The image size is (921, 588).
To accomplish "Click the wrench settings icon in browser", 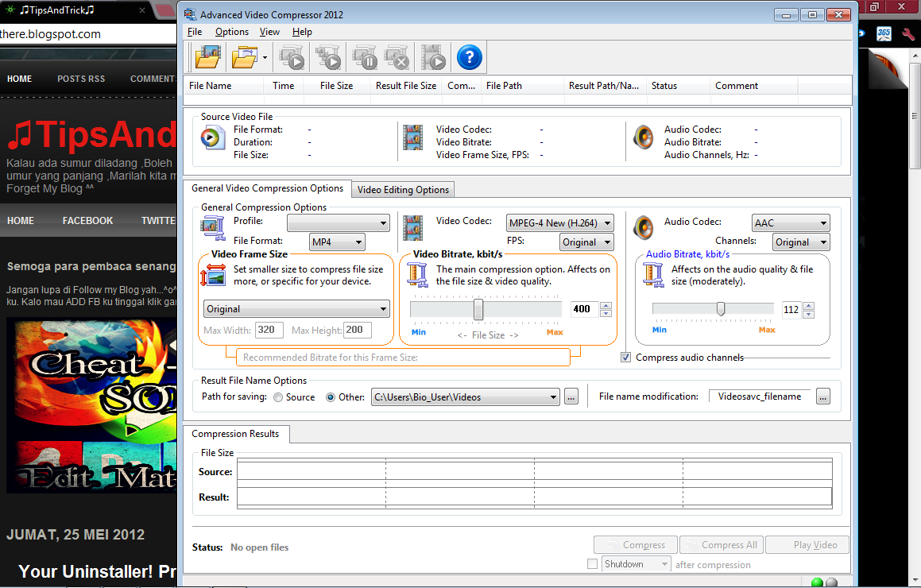I will tap(908, 34).
